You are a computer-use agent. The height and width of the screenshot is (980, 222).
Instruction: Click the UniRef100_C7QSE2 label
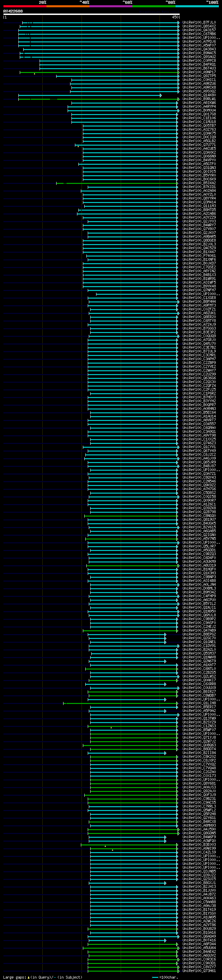[x=199, y=267]
